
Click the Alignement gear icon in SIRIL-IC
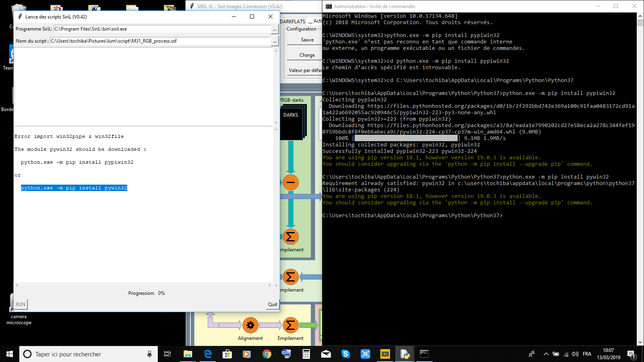pos(250,325)
